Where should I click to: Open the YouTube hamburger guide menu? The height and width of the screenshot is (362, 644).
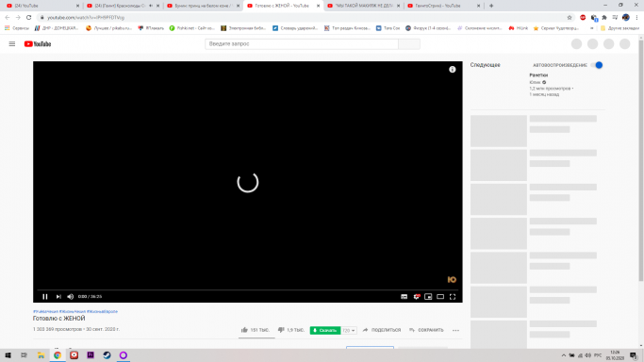[12, 44]
